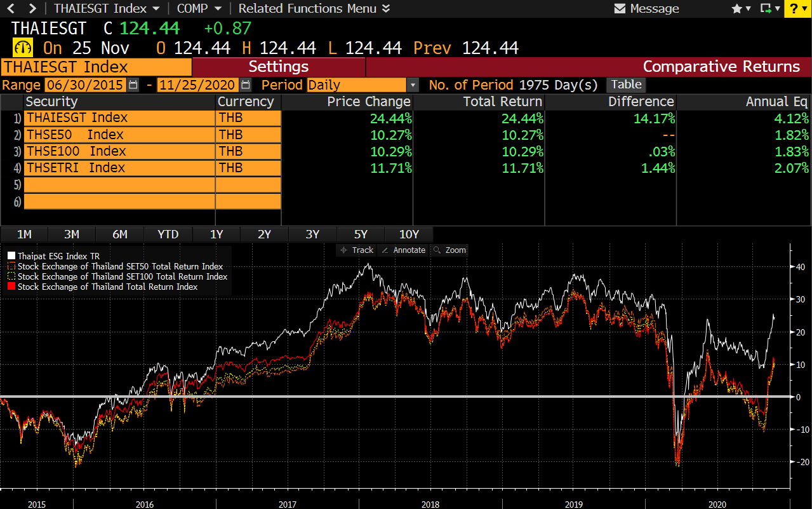812x509 pixels.
Task: Open the end date calendar picker icon
Action: coord(246,85)
